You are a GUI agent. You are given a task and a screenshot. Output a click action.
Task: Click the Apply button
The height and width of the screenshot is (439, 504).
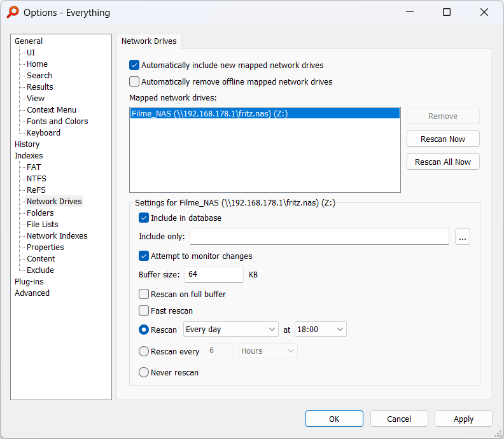[463, 419]
